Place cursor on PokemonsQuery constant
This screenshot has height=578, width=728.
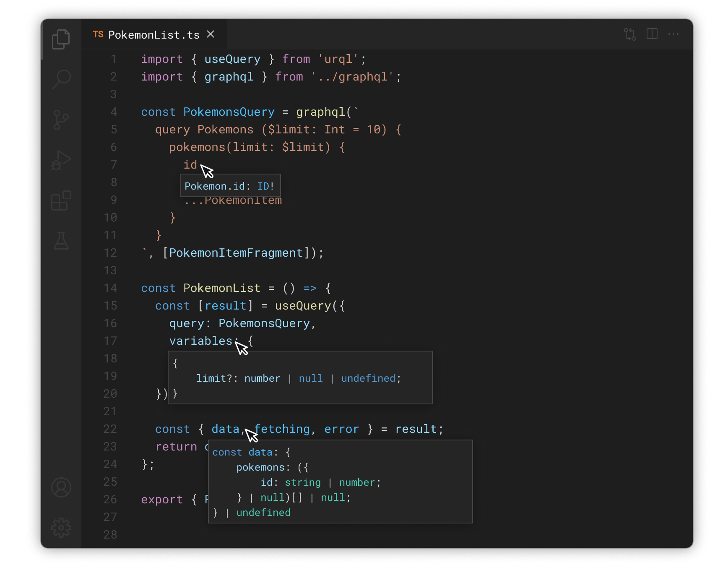[x=229, y=112]
